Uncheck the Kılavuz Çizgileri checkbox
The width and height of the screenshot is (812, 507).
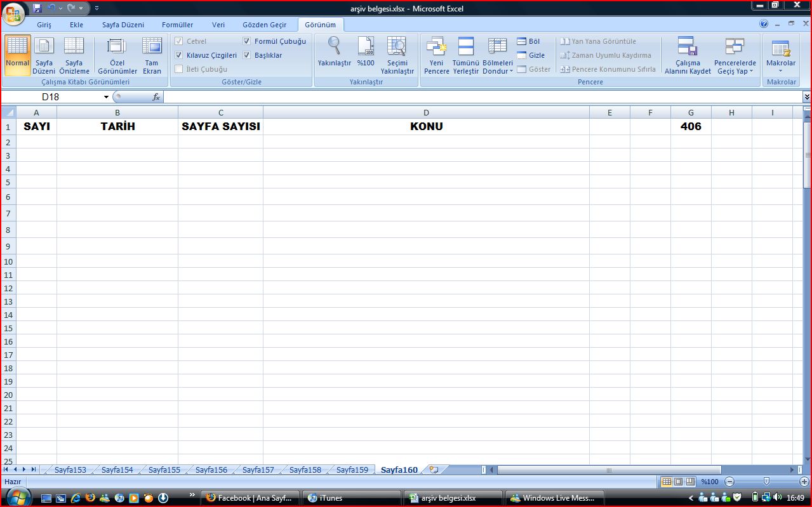click(x=179, y=55)
